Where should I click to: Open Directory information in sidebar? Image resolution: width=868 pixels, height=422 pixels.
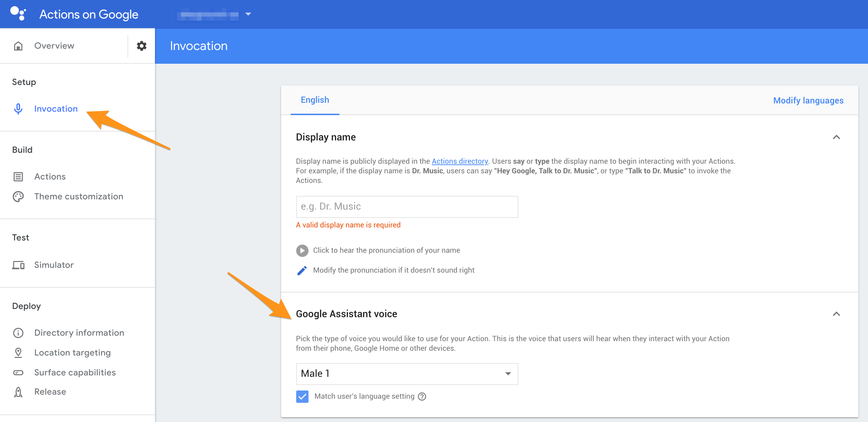(x=79, y=333)
